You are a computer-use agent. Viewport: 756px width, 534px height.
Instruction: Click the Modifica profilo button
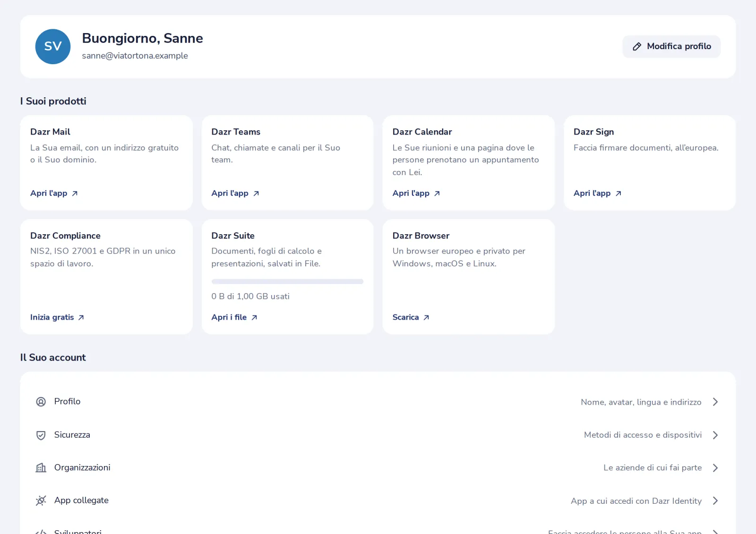671,46
